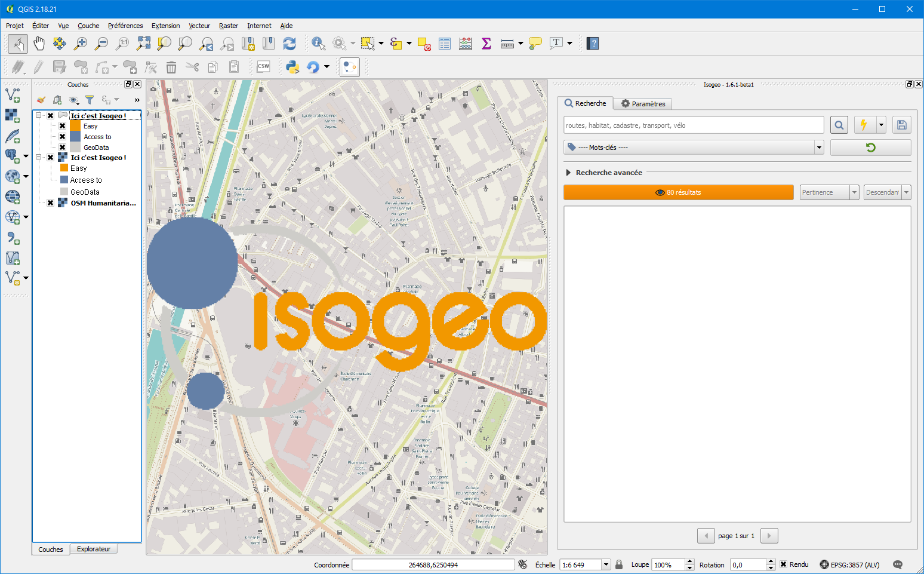Viewport: 924px width, 574px height.
Task: Collapse the second Ici c'est Isogeo layer tree
Action: (x=39, y=157)
